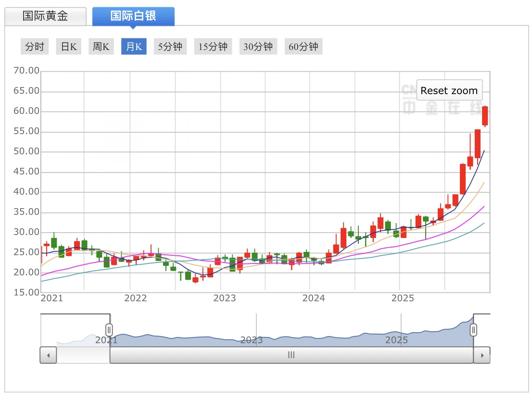Click the unselected navigator region before 2021
This screenshot has width=532, height=399.
[75, 337]
